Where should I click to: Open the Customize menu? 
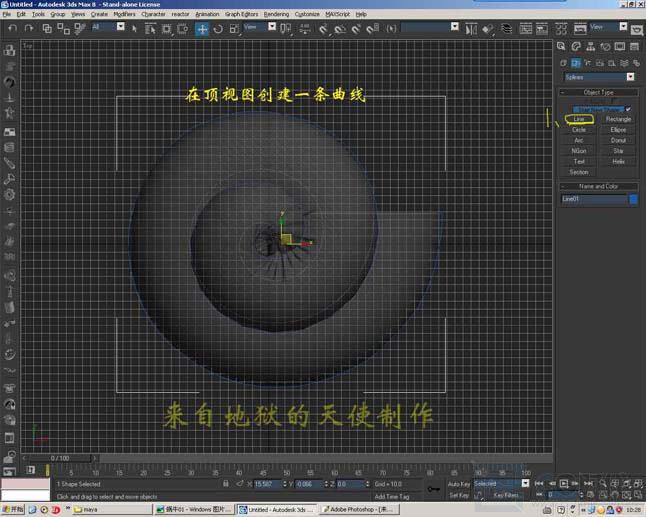[x=307, y=14]
